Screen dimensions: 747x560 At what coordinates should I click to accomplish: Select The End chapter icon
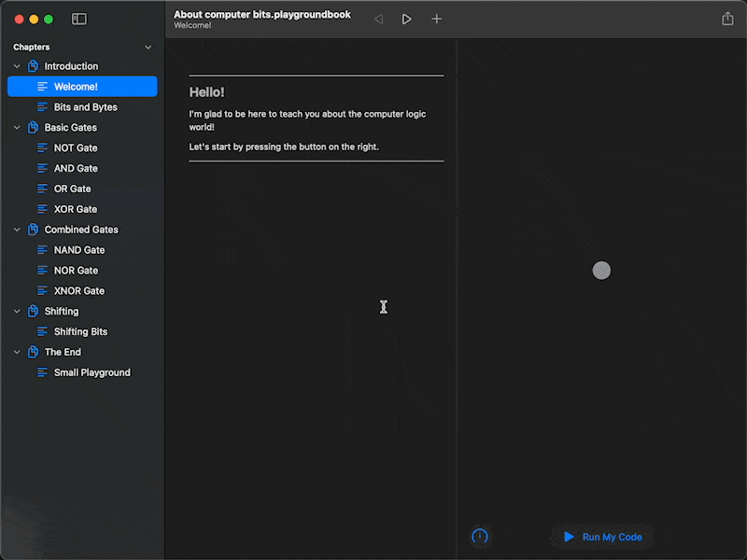point(33,353)
